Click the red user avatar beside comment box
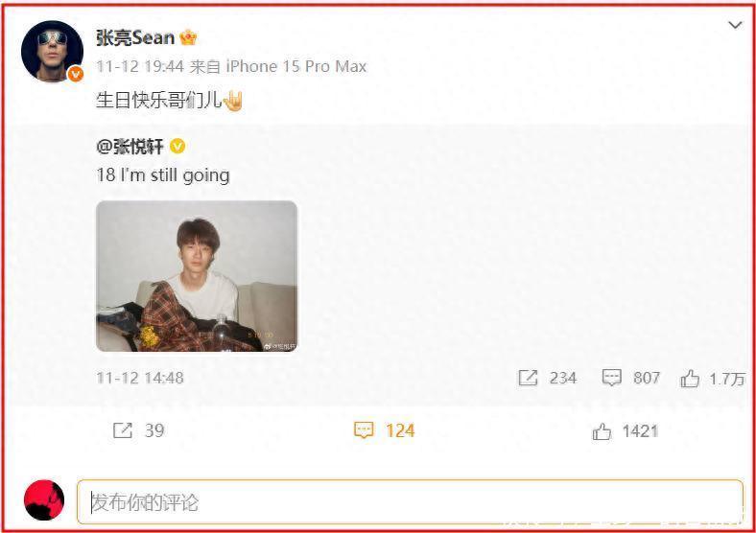Screen dimensions: 756x533 tap(44, 499)
